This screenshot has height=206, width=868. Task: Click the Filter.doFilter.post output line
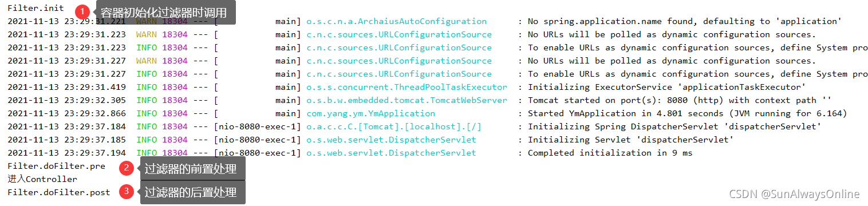(59, 192)
